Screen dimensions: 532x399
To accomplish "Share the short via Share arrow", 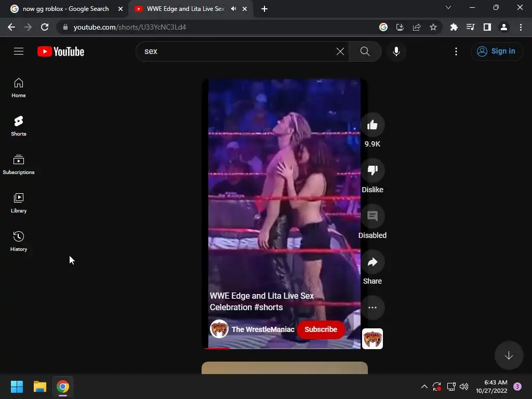I will [373, 262].
